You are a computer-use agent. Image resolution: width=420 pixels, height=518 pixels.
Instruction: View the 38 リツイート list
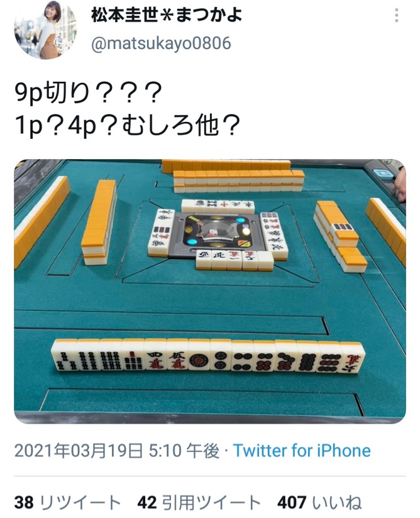point(67,502)
